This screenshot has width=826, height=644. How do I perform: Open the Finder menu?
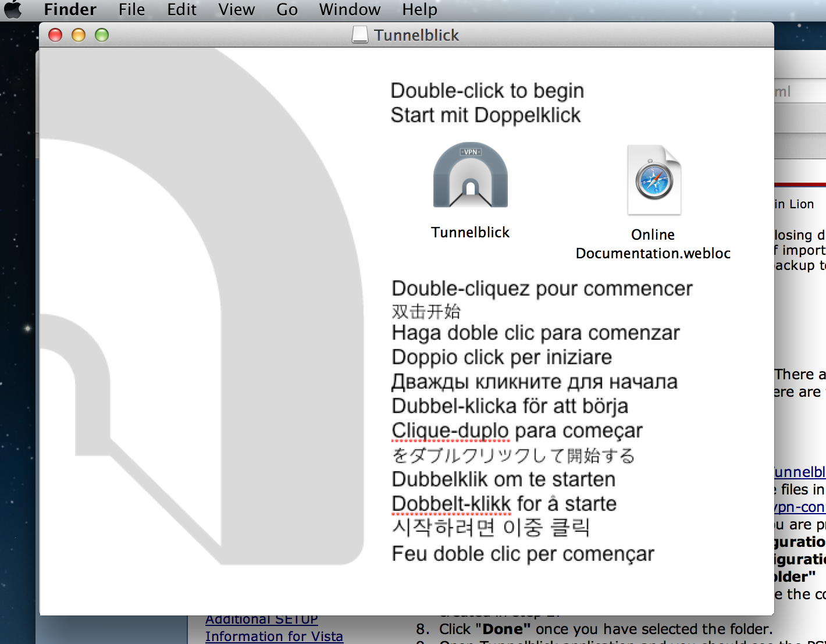tap(70, 9)
